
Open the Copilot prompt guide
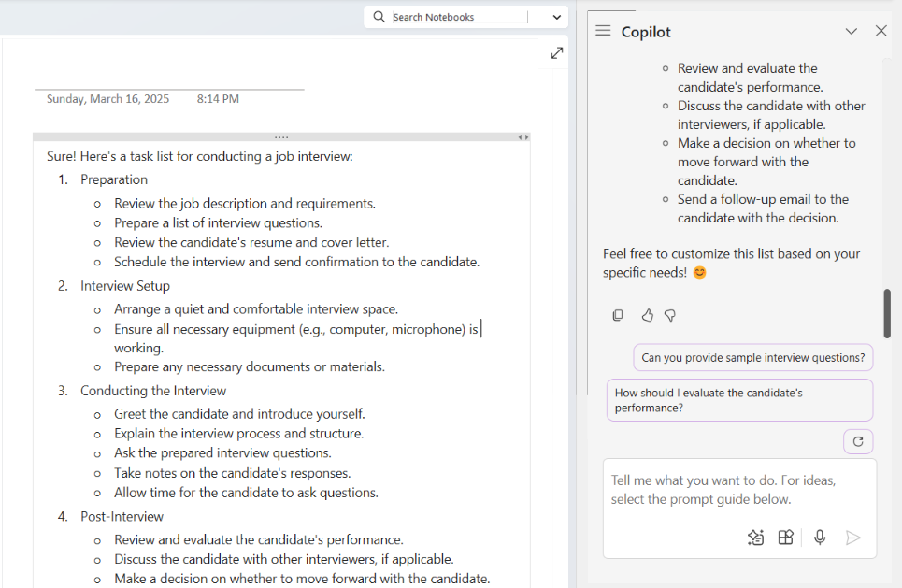point(755,538)
